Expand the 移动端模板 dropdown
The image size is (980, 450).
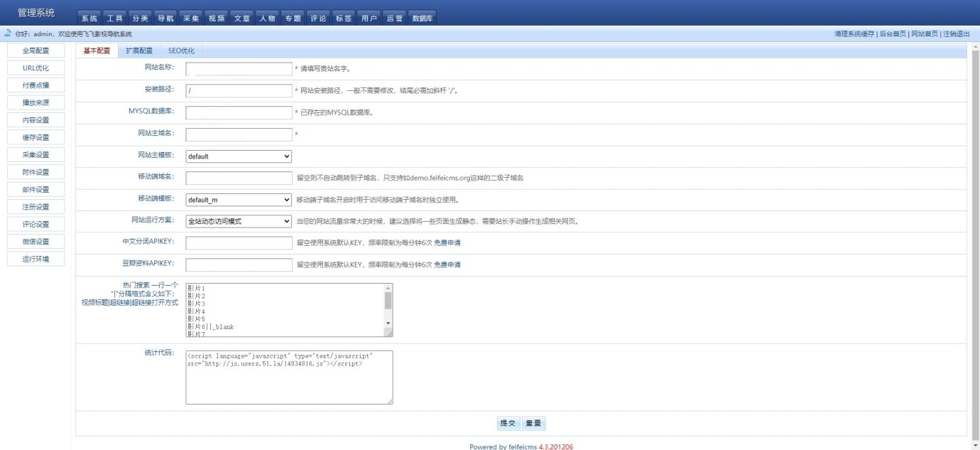(x=239, y=200)
